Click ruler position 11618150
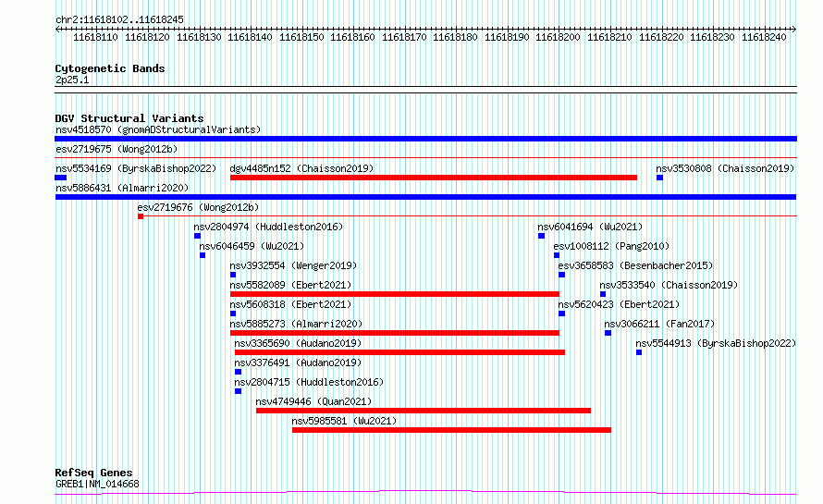 (301, 37)
